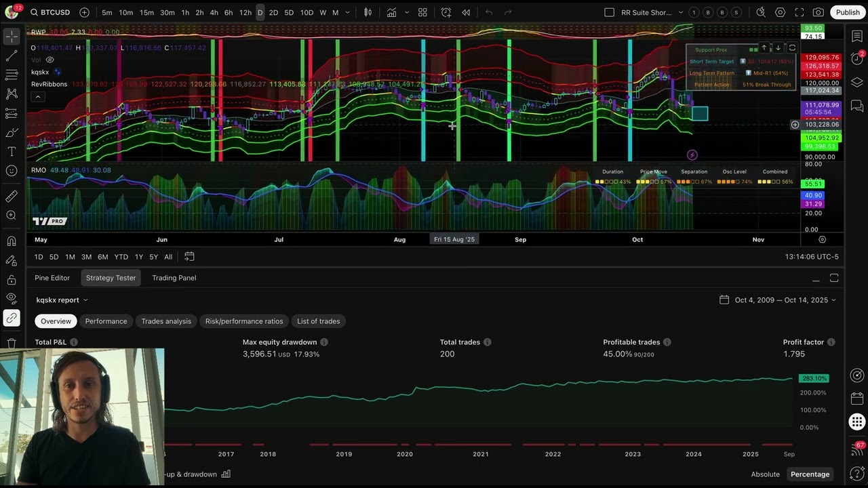This screenshot has height=488, width=868.
Task: Select the Overview report tab
Action: pyautogui.click(x=56, y=321)
